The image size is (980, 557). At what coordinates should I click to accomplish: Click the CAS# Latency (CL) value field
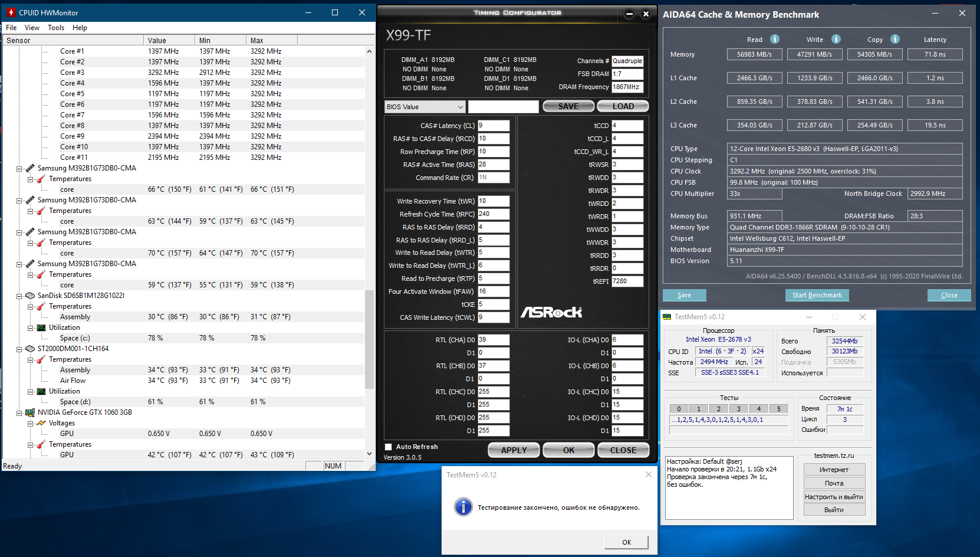tap(494, 126)
